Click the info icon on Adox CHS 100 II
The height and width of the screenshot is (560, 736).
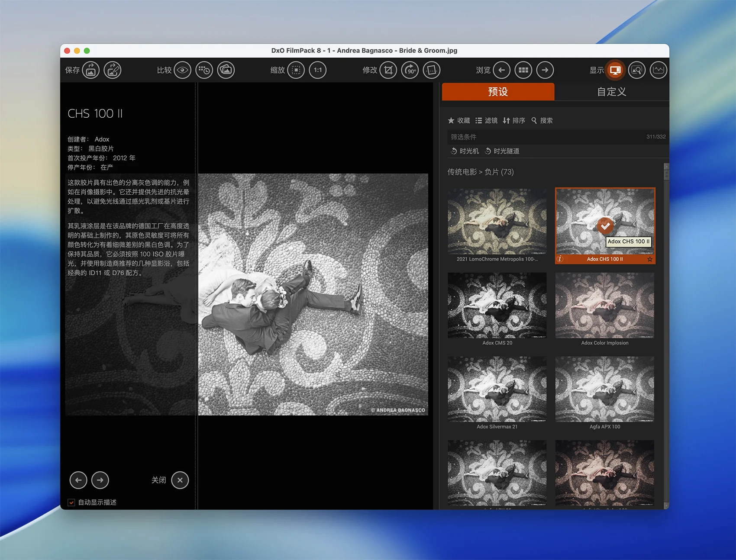pyautogui.click(x=560, y=259)
